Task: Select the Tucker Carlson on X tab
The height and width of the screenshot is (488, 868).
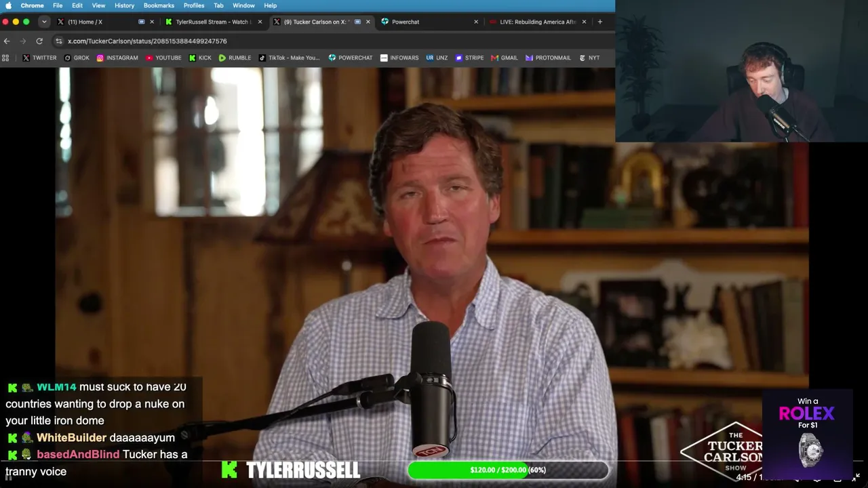Action: click(x=321, y=22)
